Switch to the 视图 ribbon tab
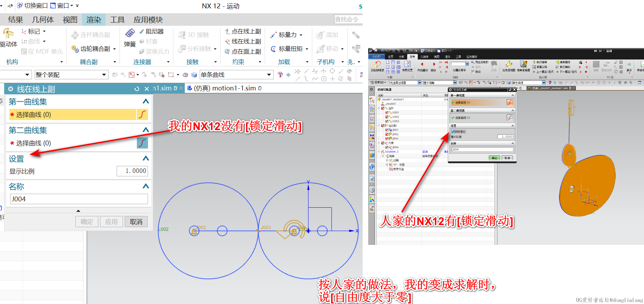This screenshot has width=644, height=304. pos(70,20)
